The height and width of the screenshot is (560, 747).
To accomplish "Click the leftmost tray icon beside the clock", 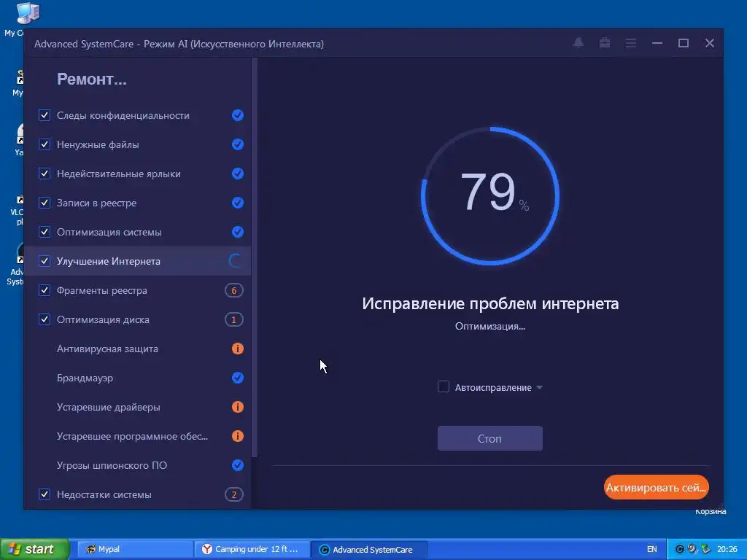I will (x=680, y=549).
